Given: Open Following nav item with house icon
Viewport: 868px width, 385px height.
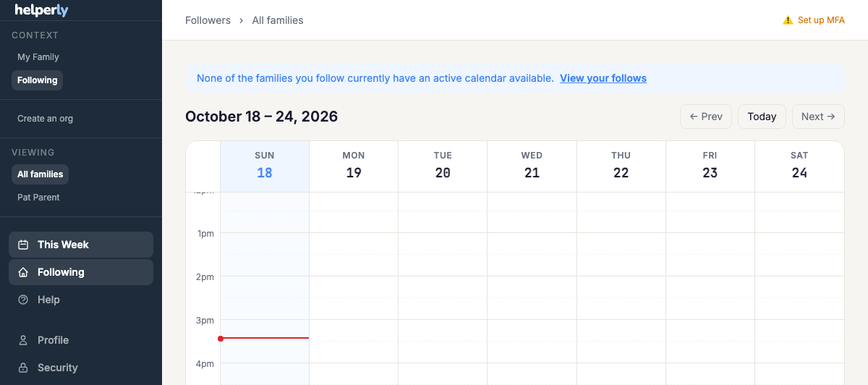Looking at the screenshot, I should 81,272.
